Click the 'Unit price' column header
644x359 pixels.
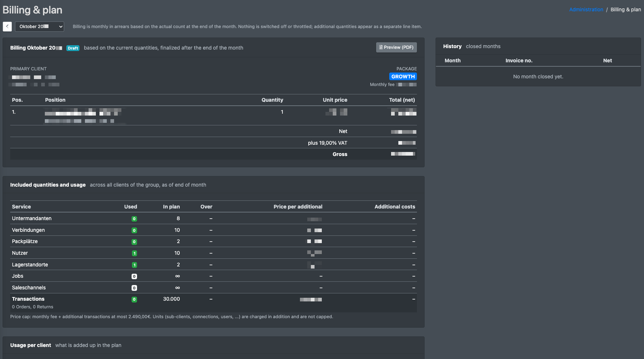pyautogui.click(x=335, y=100)
